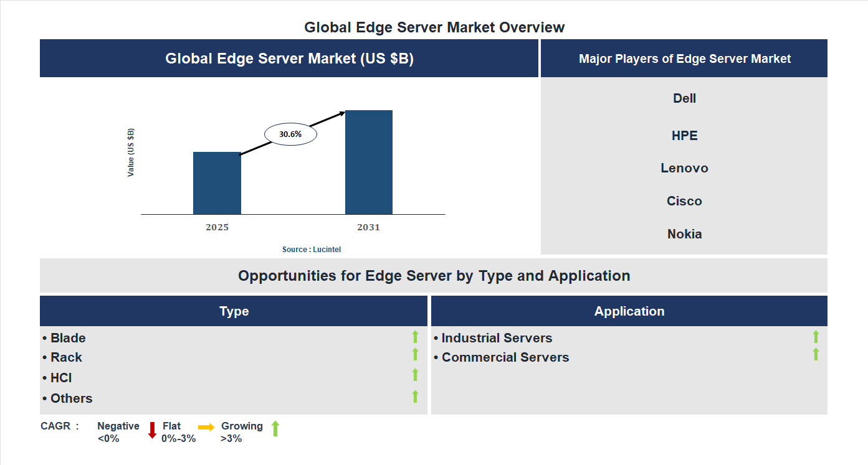Screen dimensions: 868x465
Task: Expand the Application opportunities panel header
Action: pyautogui.click(x=629, y=311)
